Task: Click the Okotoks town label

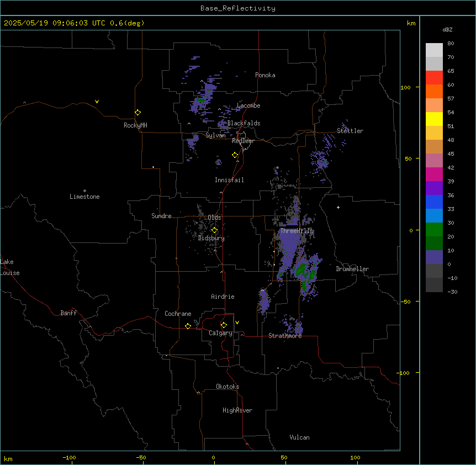Action: pos(228,387)
